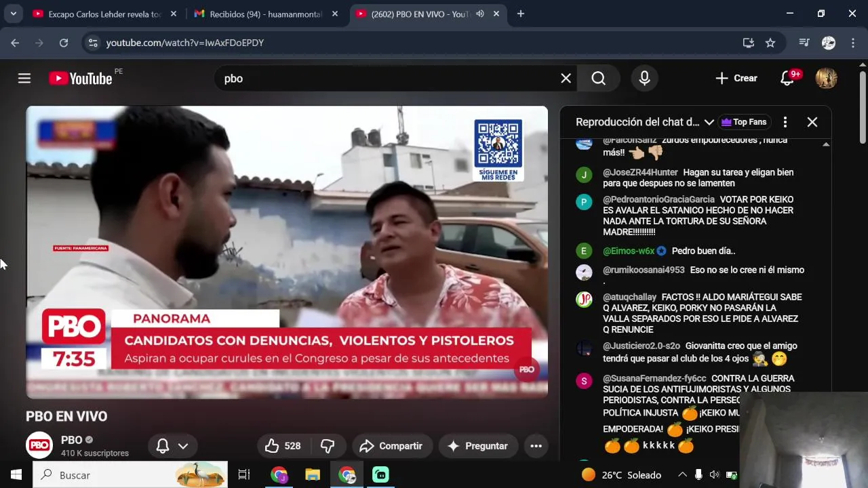Click the Crear button
Viewport: 868px width, 488px height.
pos(736,79)
